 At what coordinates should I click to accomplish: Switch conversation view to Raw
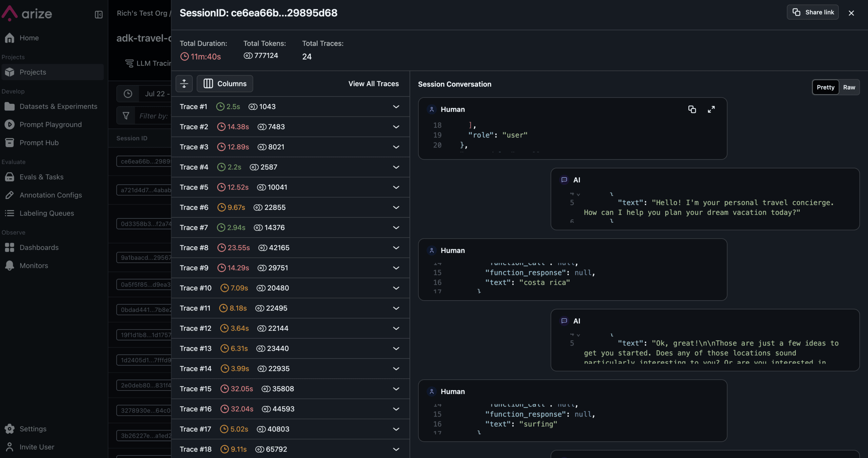[849, 87]
